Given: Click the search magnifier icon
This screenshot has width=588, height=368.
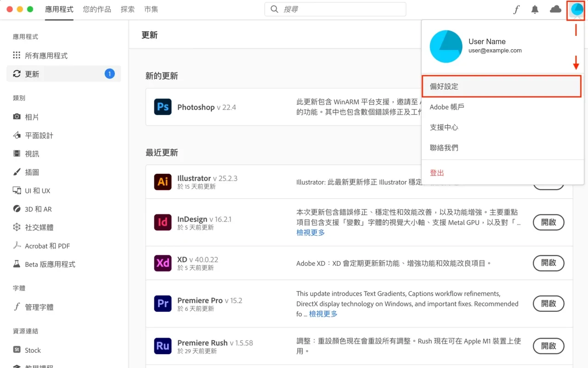Looking at the screenshot, I should point(274,9).
